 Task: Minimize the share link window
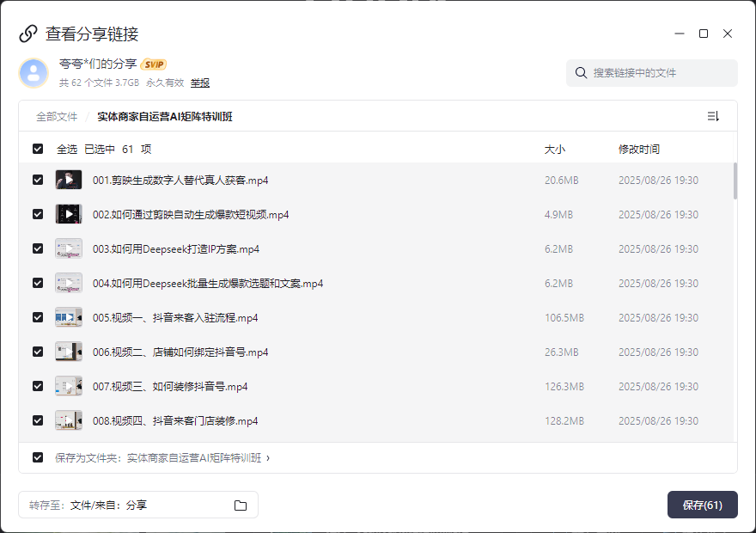pyautogui.click(x=680, y=34)
